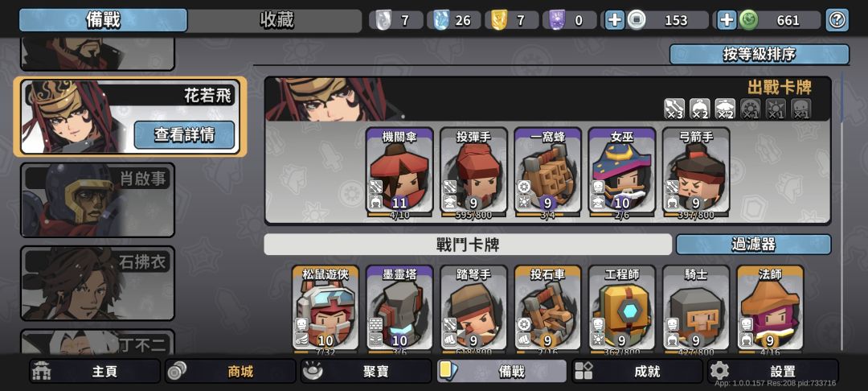Viewport: 868px width, 391px height.
Task: Click the 查看詳情 details button
Action: click(184, 134)
